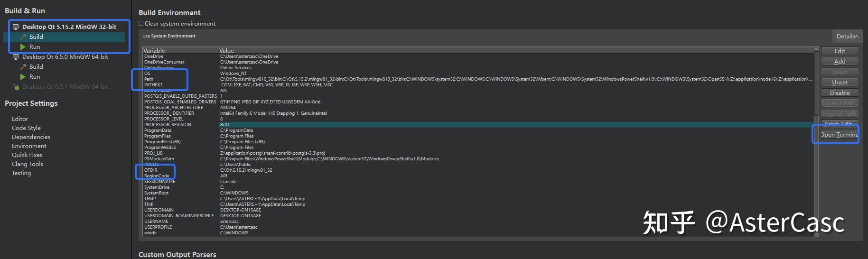
Task: Click the Open Terminal button
Action: click(840, 135)
